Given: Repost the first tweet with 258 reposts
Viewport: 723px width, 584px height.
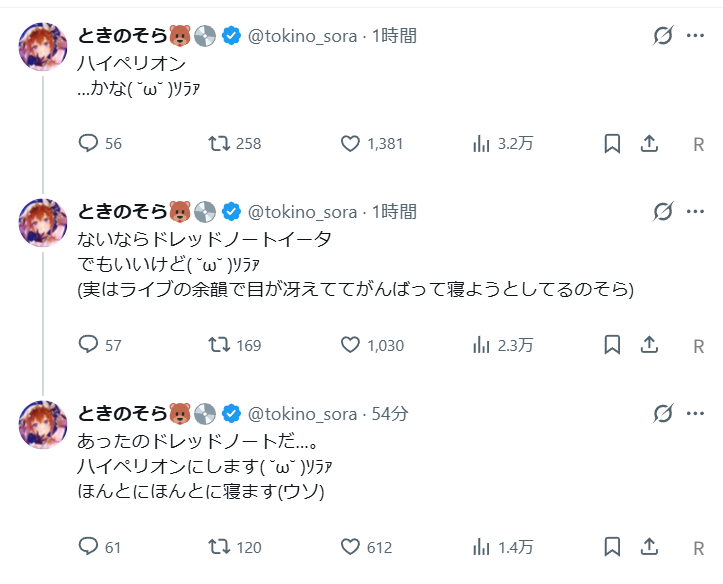Looking at the screenshot, I should coord(218,144).
